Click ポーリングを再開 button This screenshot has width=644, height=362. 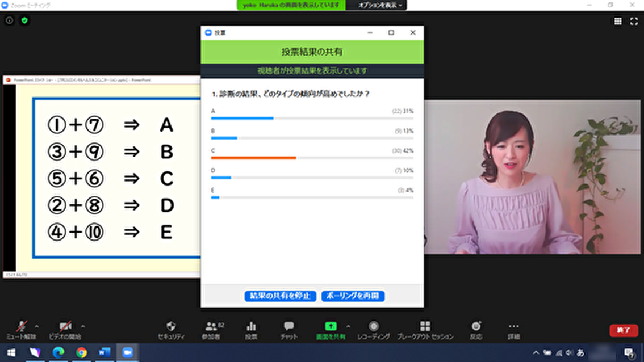pos(353,296)
